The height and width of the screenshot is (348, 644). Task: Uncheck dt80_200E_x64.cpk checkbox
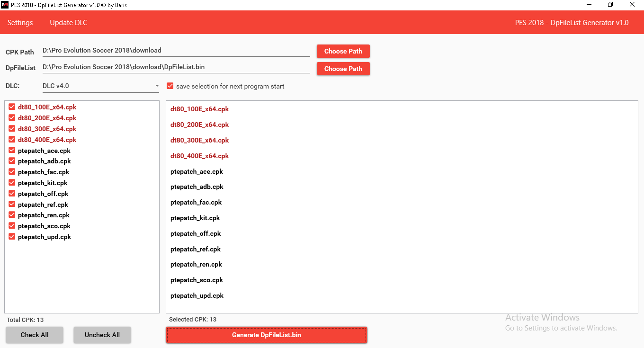12,118
